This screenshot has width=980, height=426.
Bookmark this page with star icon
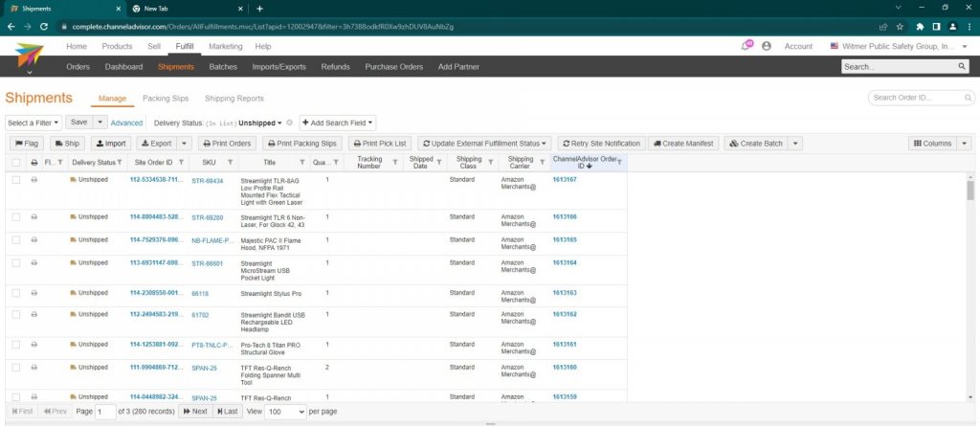(900, 27)
